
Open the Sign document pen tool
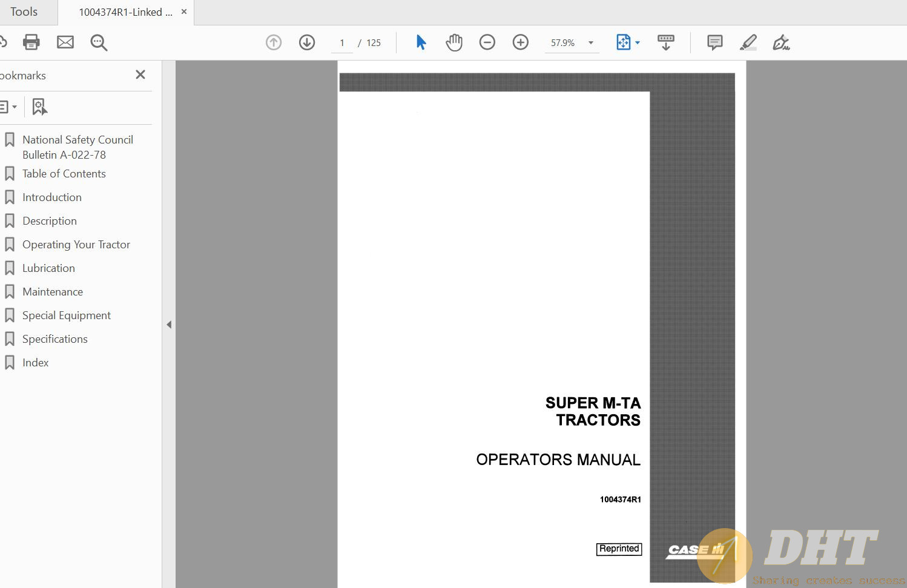click(781, 42)
